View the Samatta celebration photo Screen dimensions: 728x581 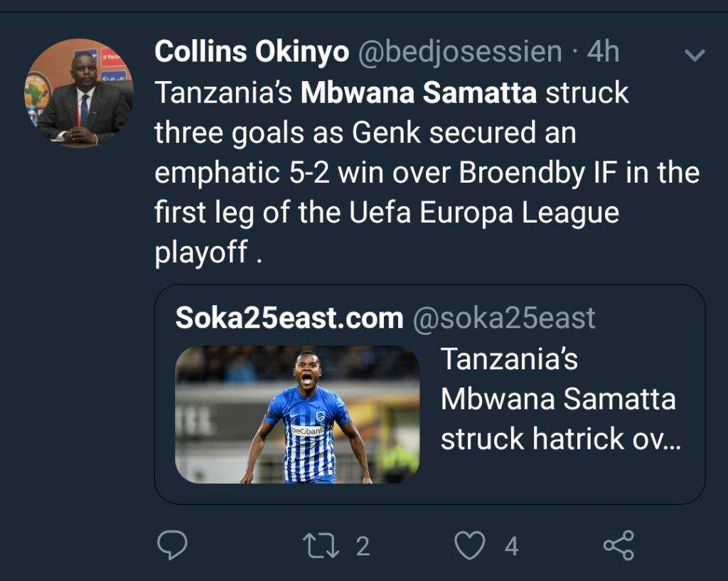coord(297,415)
